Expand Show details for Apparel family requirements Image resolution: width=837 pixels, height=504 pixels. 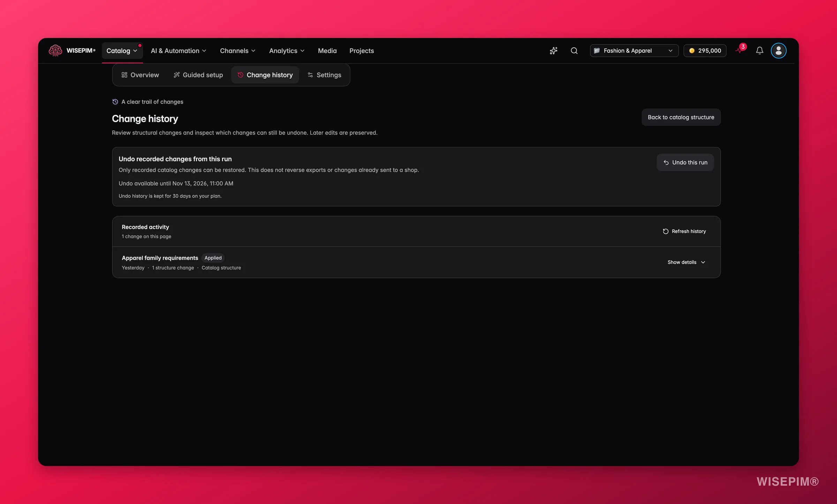point(686,262)
